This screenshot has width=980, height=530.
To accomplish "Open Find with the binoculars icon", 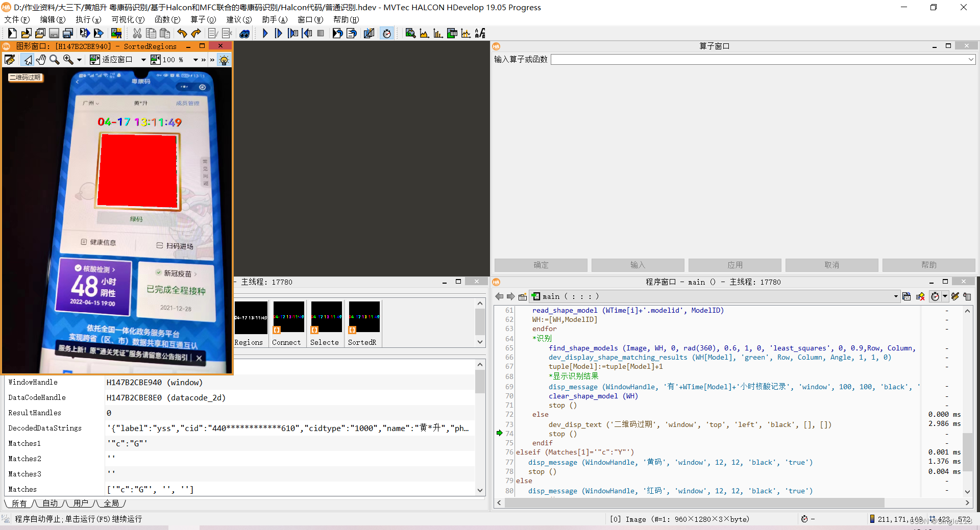I will pyautogui.click(x=244, y=33).
